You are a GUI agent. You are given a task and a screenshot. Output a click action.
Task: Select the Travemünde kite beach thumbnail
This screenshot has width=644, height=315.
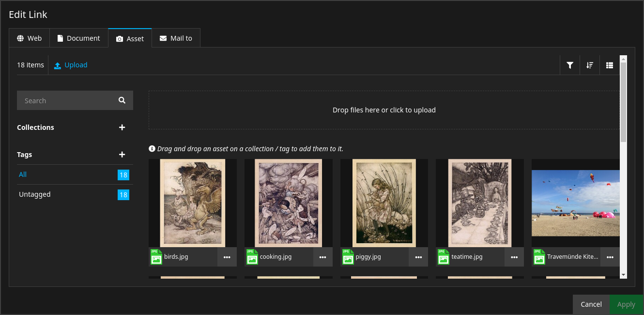click(x=576, y=203)
